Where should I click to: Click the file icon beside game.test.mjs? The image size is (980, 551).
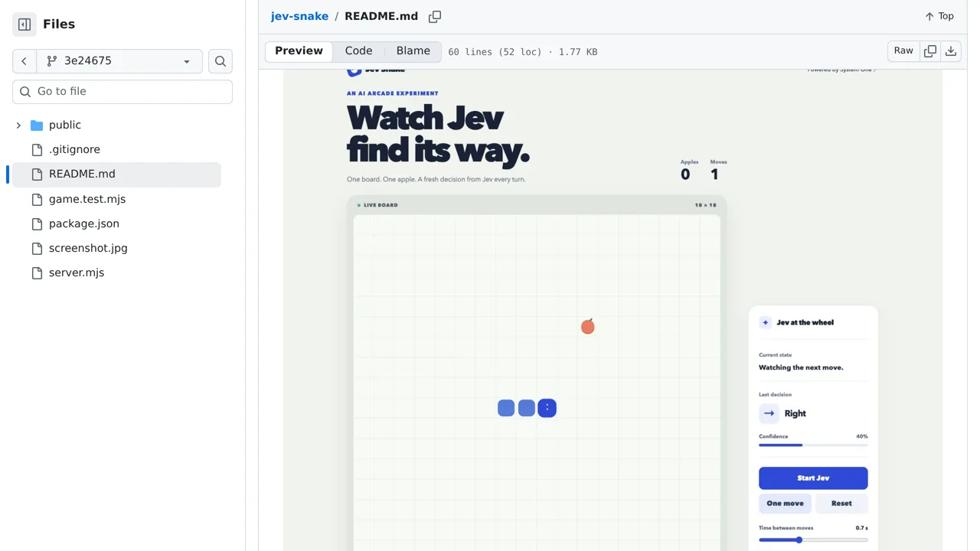(37, 199)
